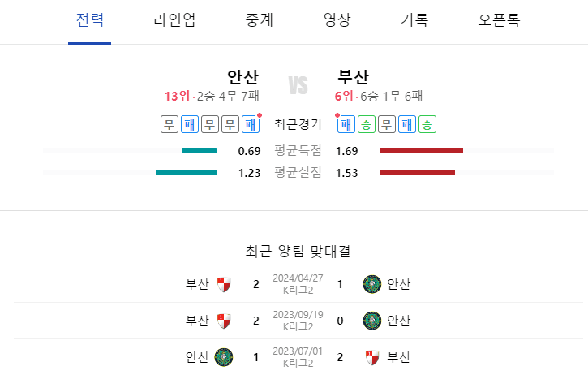This screenshot has height=375, width=588.
Task: Click Busan's red 평균득점 bar
Action: coord(421,150)
